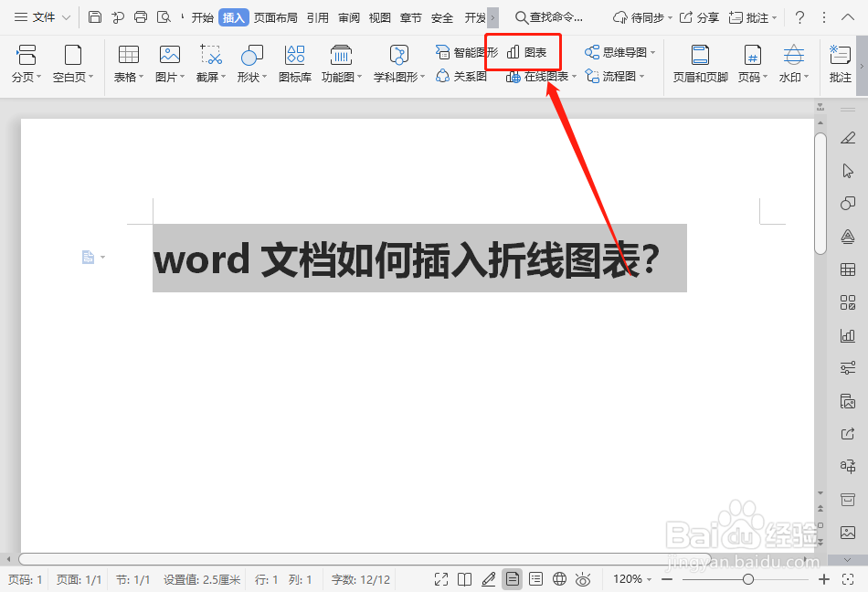Switch to the 章节 tab
This screenshot has height=592, width=868.
tap(411, 17)
